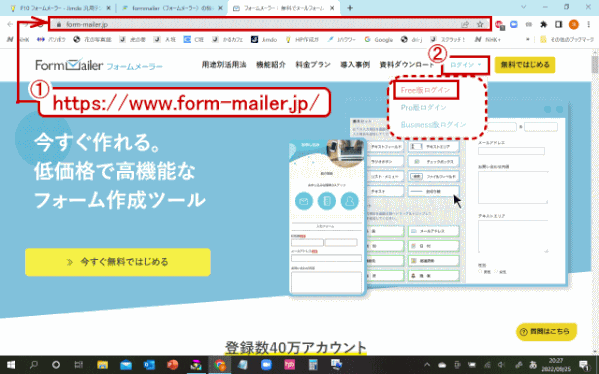
Task: Open the NHK+ bookmark
Action: point(487,39)
